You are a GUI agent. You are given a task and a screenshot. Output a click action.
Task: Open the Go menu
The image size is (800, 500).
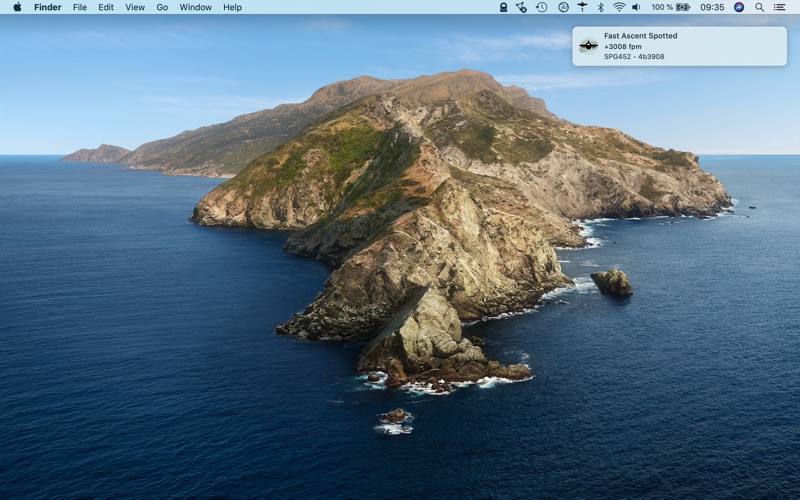point(162,7)
